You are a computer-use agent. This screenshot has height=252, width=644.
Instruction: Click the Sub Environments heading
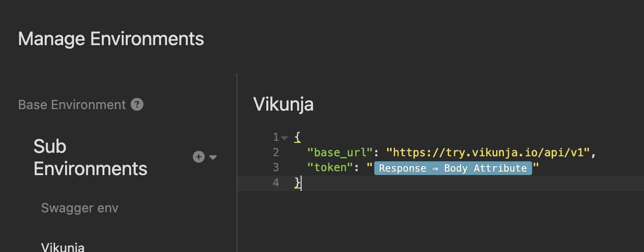pyautogui.click(x=90, y=157)
